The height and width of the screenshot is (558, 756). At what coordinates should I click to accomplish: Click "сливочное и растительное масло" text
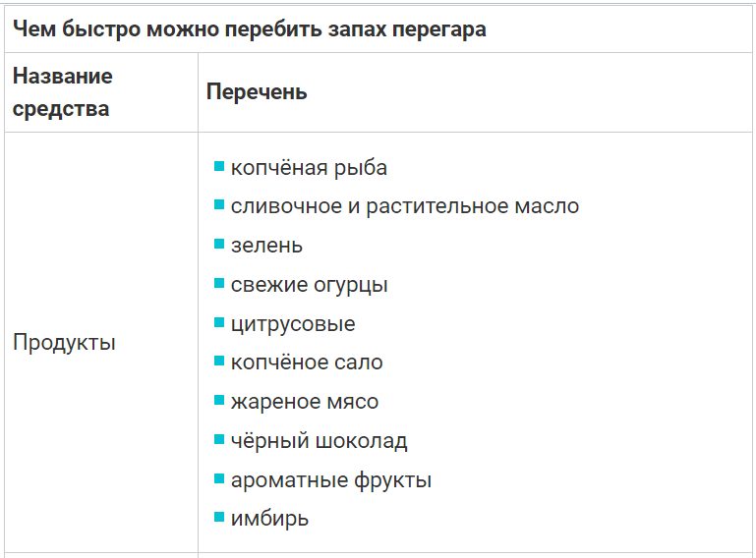[x=404, y=206]
